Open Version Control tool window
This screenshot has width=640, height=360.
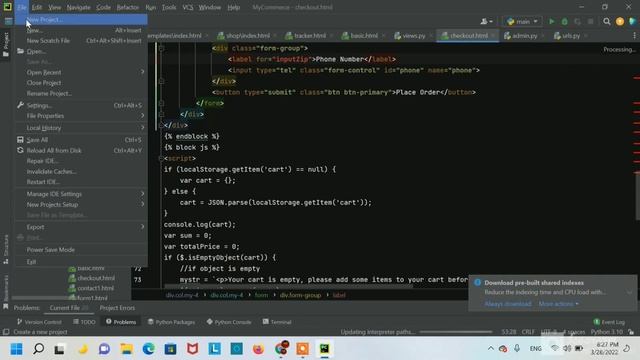pyautogui.click(x=39, y=322)
